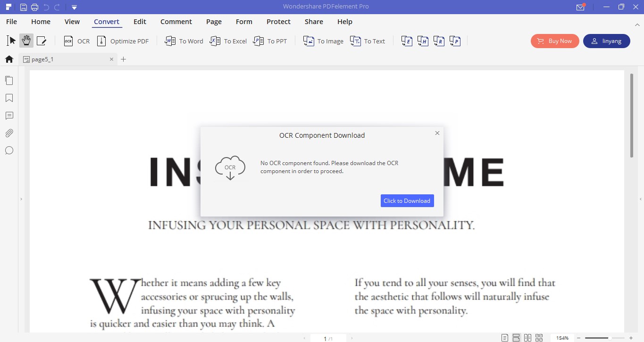Open the Comment menu
The width and height of the screenshot is (644, 342).
tap(176, 22)
